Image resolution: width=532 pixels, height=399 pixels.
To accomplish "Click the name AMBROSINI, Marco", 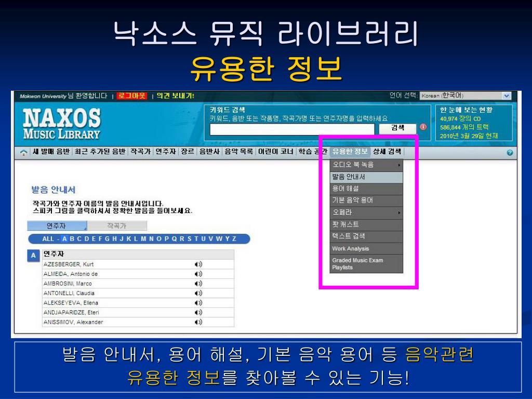I will [68, 284].
